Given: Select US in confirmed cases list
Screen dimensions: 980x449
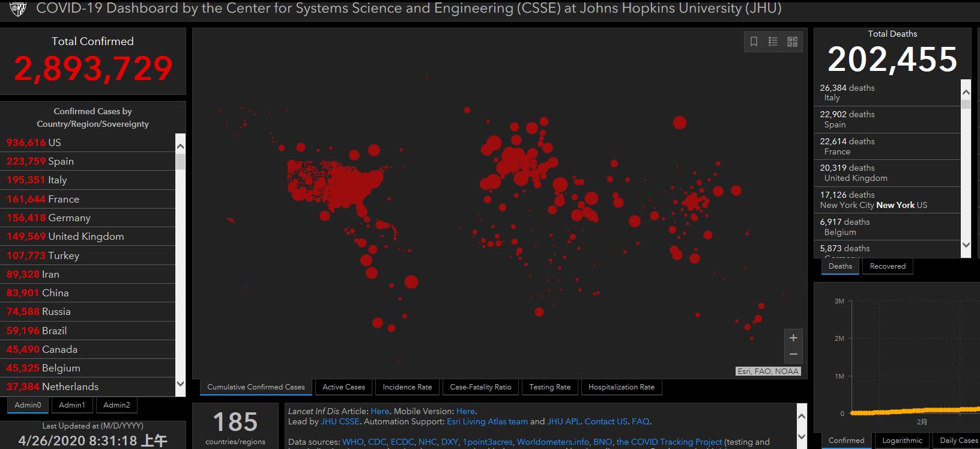Looking at the screenshot, I should (x=88, y=142).
